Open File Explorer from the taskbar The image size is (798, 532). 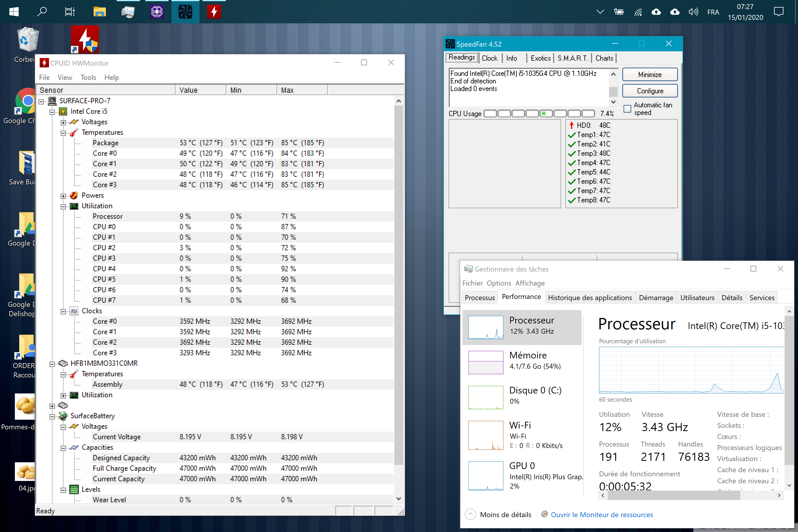[99, 12]
